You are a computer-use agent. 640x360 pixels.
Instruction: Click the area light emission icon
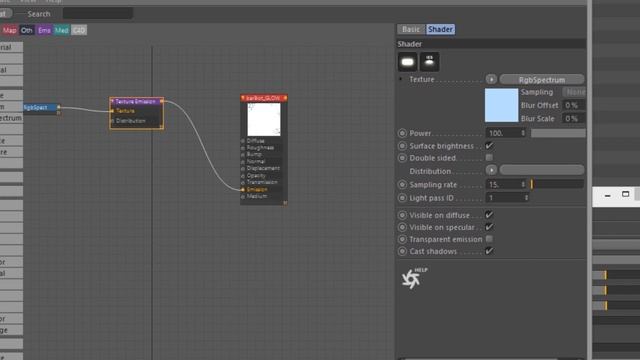coord(407,62)
